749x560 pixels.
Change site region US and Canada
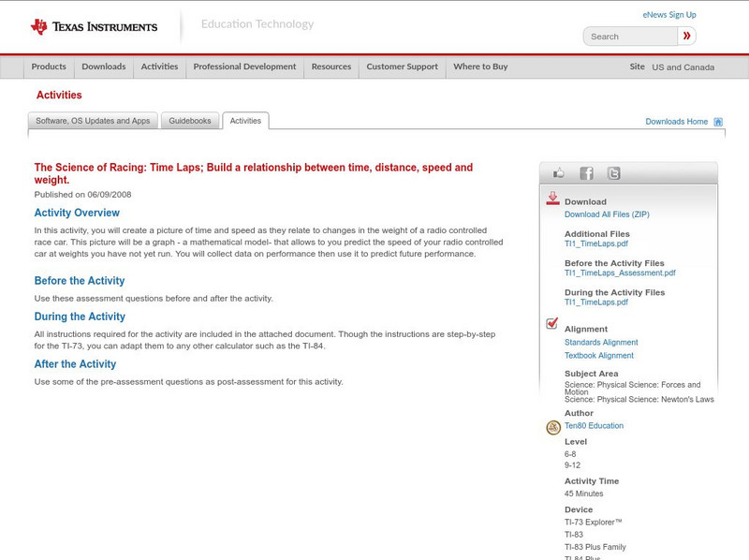tap(683, 67)
